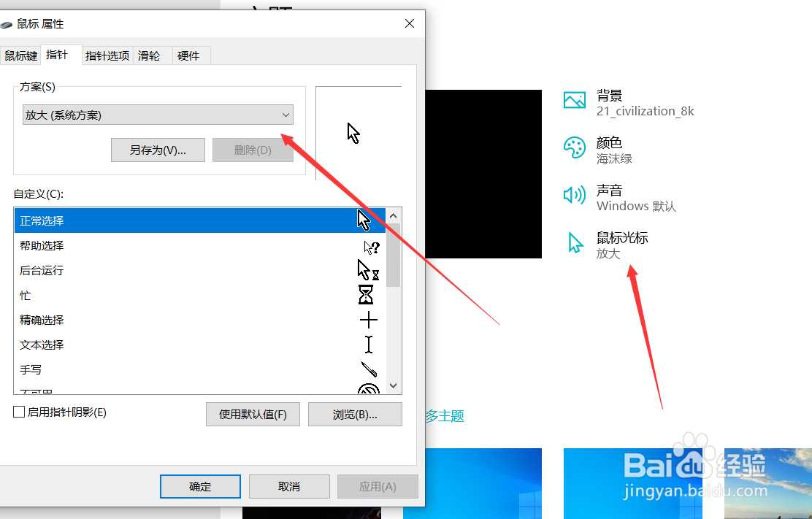
Task: Click the 浏览(B) button
Action: [355, 414]
